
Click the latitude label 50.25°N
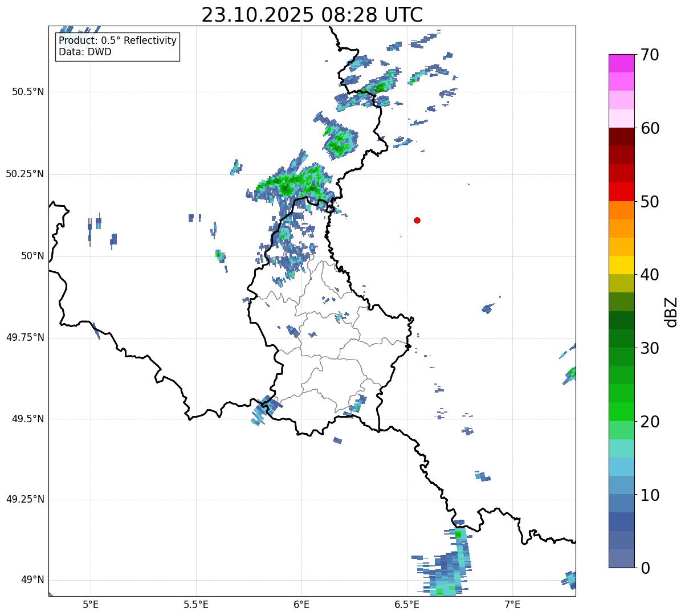[x=25, y=174]
